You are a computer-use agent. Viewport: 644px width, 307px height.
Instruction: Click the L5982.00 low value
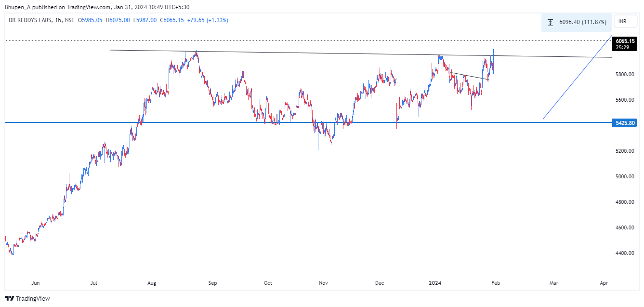point(145,20)
